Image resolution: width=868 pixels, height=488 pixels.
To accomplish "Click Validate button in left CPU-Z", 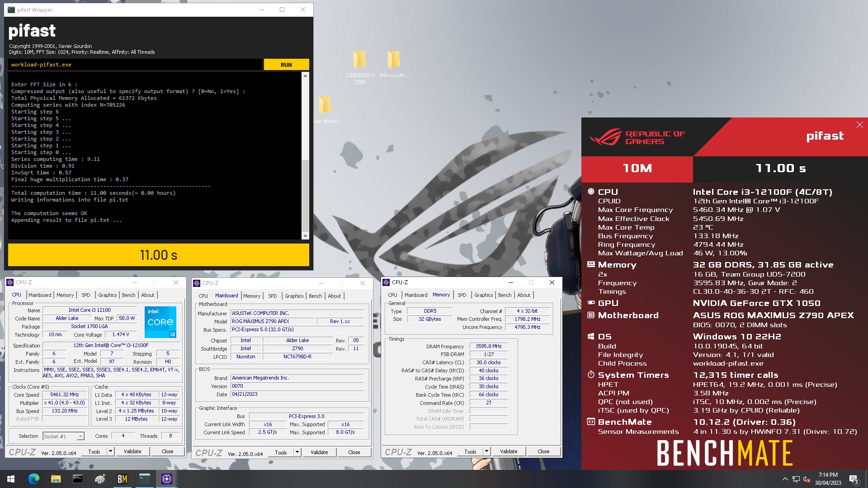I will (132, 451).
